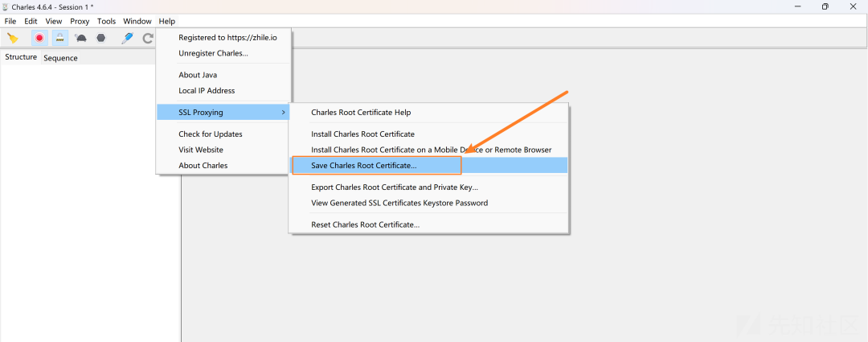Image resolution: width=868 pixels, height=342 pixels.
Task: Choose Unregister Charles... from Help menu
Action: [223, 53]
